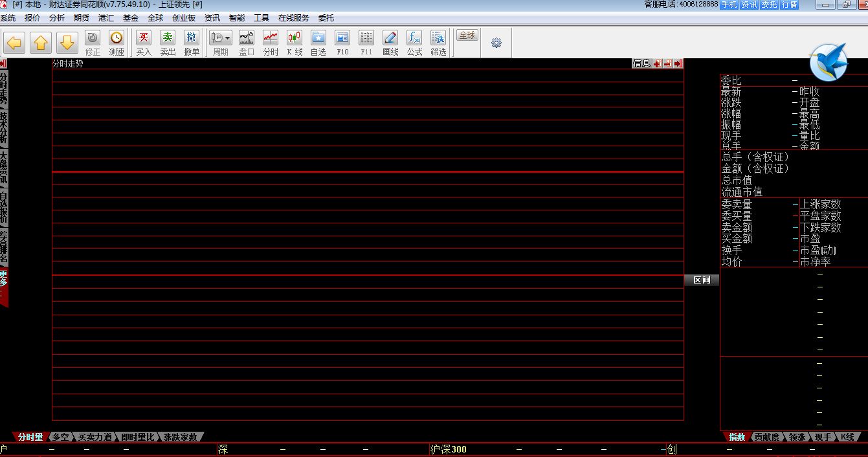Click the F10 company info icon
Viewport: 868px width, 457px height.
(x=342, y=43)
